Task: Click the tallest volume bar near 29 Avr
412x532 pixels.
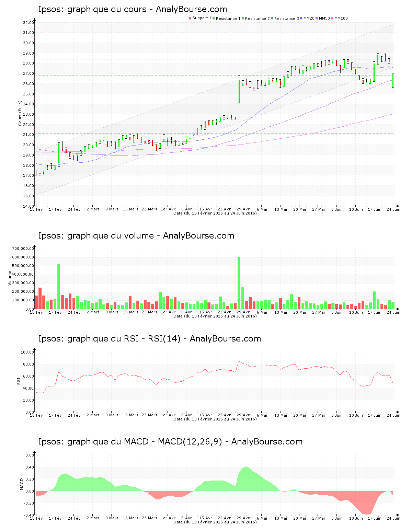Action: coord(239,283)
